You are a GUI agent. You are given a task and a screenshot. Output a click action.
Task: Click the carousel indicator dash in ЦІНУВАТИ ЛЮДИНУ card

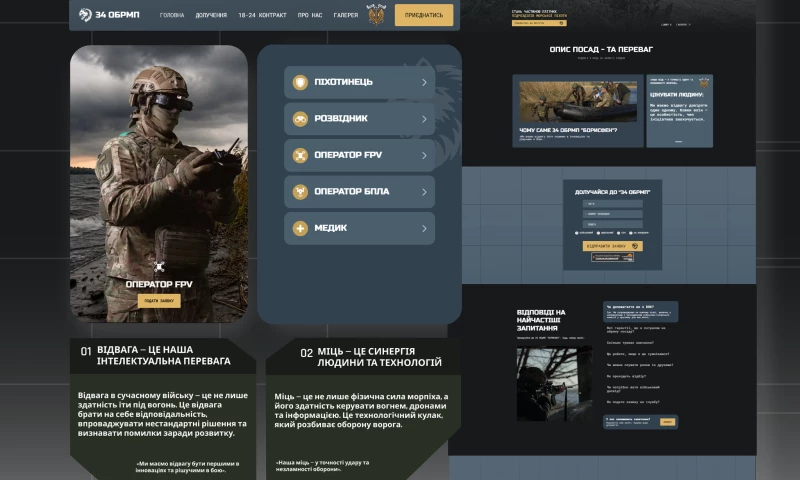(x=679, y=141)
